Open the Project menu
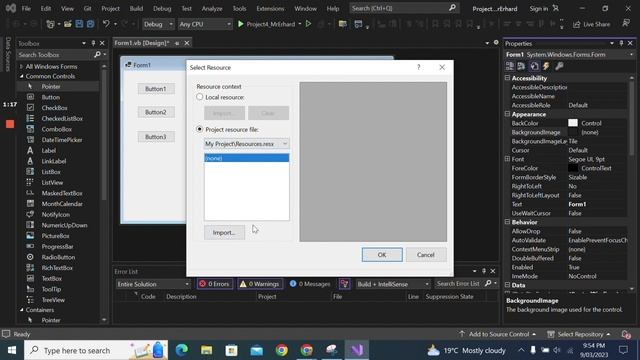Viewport: 640px width, 360px height. [110, 8]
